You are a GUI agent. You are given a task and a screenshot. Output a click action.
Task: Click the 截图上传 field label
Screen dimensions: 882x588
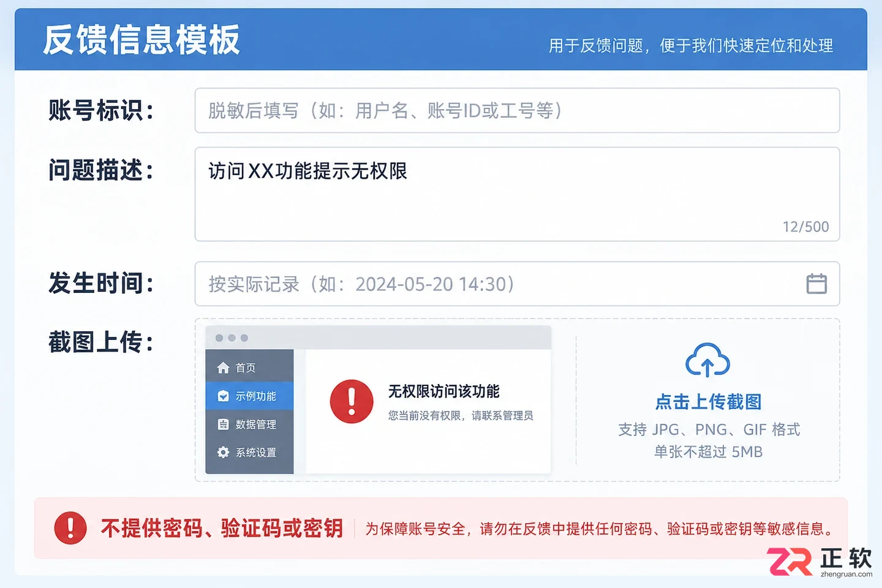coord(101,342)
